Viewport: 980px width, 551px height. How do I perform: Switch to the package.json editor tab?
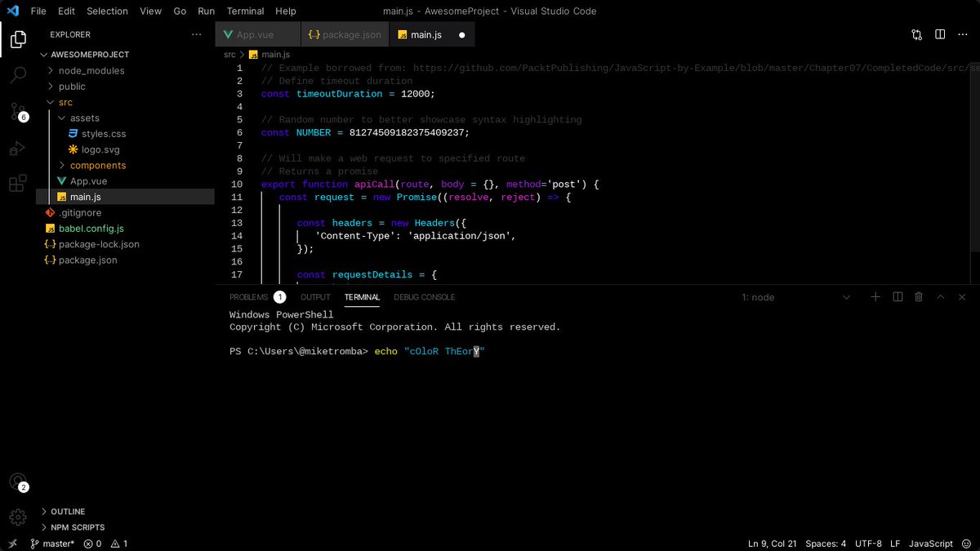click(346, 35)
